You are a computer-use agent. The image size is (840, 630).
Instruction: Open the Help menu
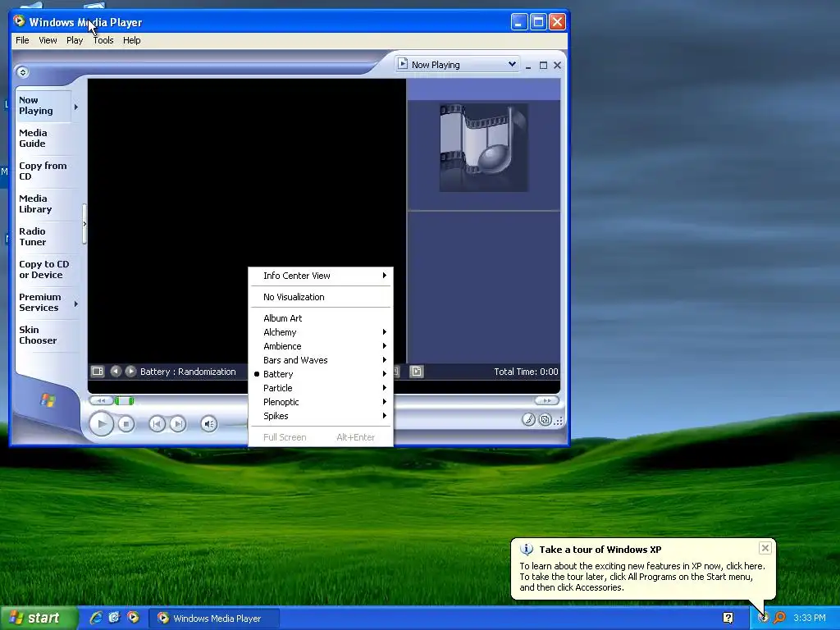[132, 40]
